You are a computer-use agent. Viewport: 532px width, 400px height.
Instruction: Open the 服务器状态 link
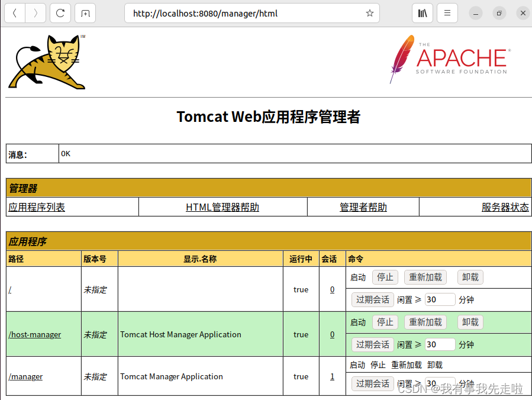click(505, 207)
